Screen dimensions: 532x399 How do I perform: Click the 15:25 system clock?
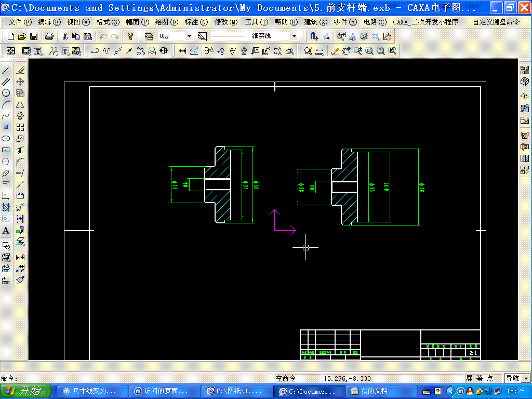(x=516, y=391)
